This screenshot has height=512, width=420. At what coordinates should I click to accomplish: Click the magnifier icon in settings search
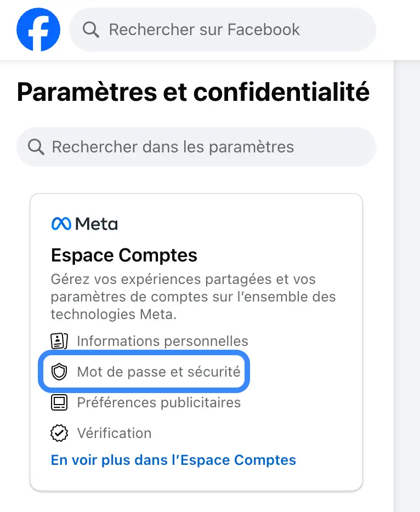(x=36, y=147)
